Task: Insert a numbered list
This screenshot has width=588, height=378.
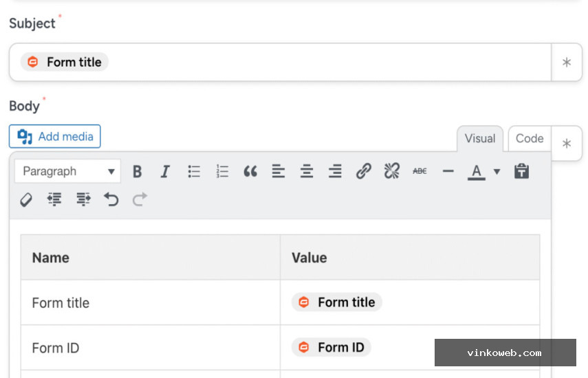Action: pos(222,172)
